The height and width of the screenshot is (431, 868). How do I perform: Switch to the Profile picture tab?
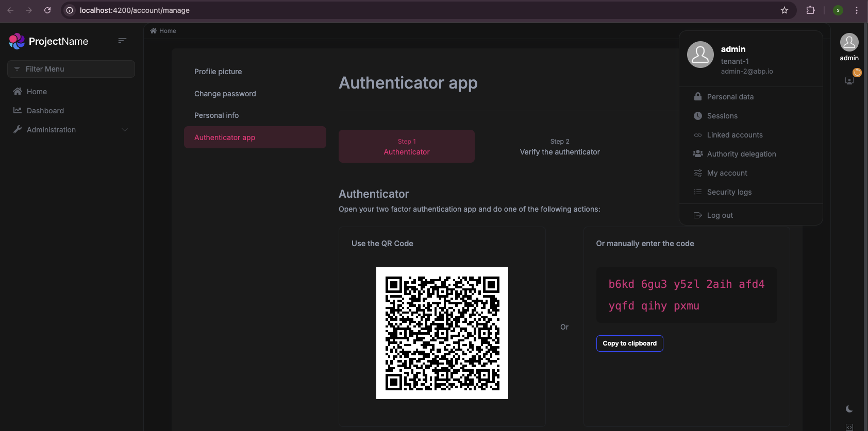coord(218,72)
